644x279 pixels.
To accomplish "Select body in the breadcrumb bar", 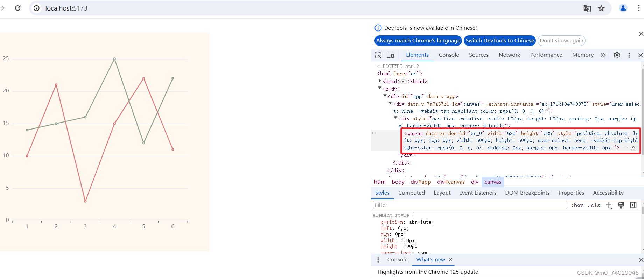I will coord(398,182).
